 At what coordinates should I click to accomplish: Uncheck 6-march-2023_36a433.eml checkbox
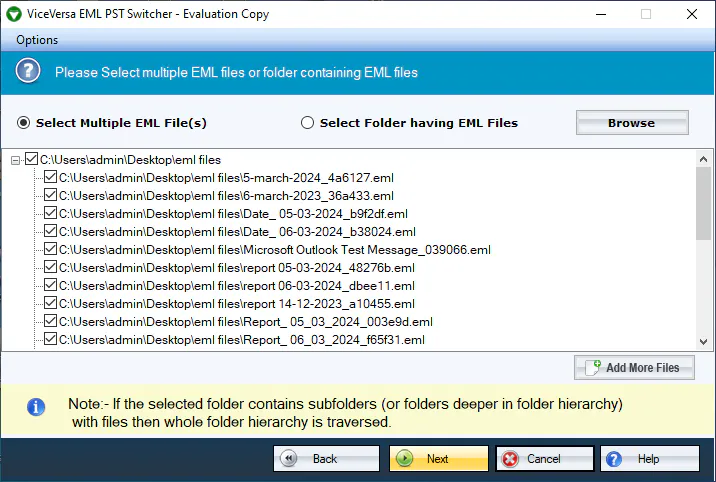coord(50,195)
